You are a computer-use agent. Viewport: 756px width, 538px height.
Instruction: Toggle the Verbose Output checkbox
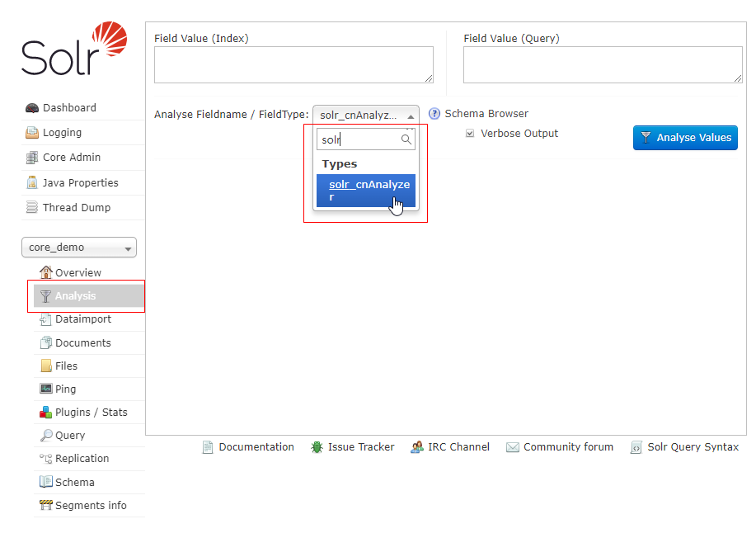(x=470, y=134)
